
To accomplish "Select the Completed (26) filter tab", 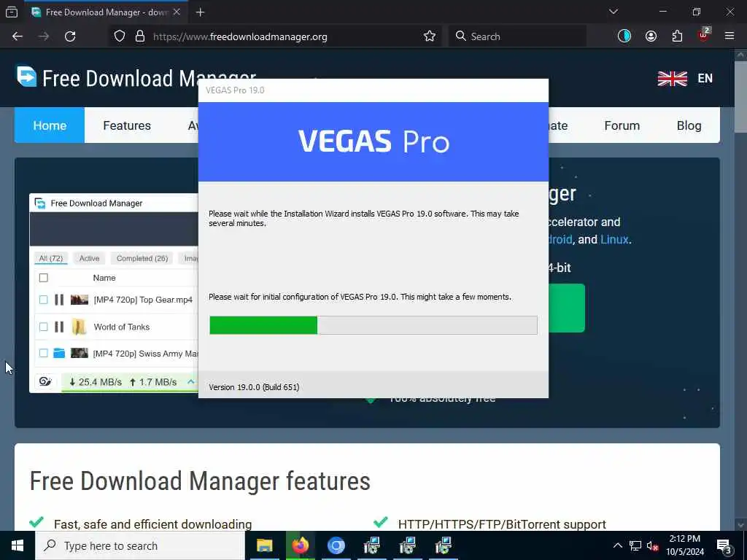I will click(142, 258).
